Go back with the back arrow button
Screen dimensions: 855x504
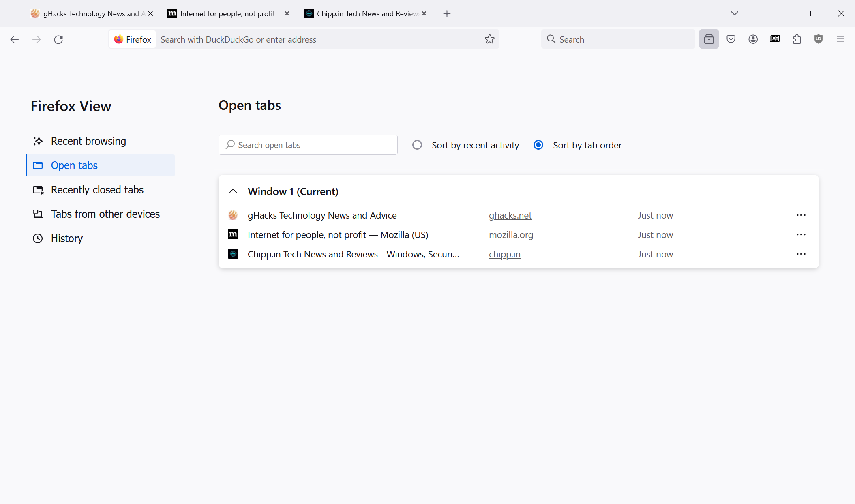(15, 39)
